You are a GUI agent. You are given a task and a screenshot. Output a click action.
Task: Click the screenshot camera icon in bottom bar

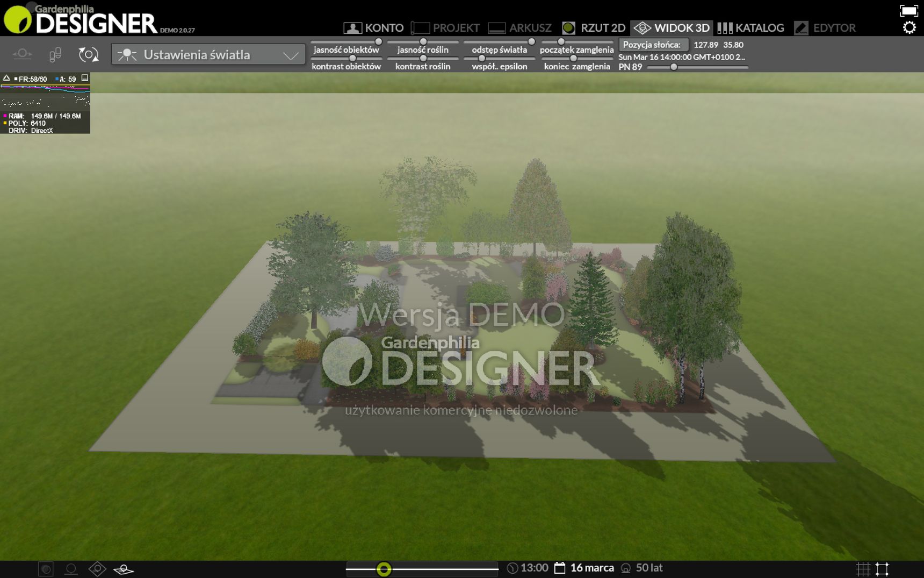[46, 569]
